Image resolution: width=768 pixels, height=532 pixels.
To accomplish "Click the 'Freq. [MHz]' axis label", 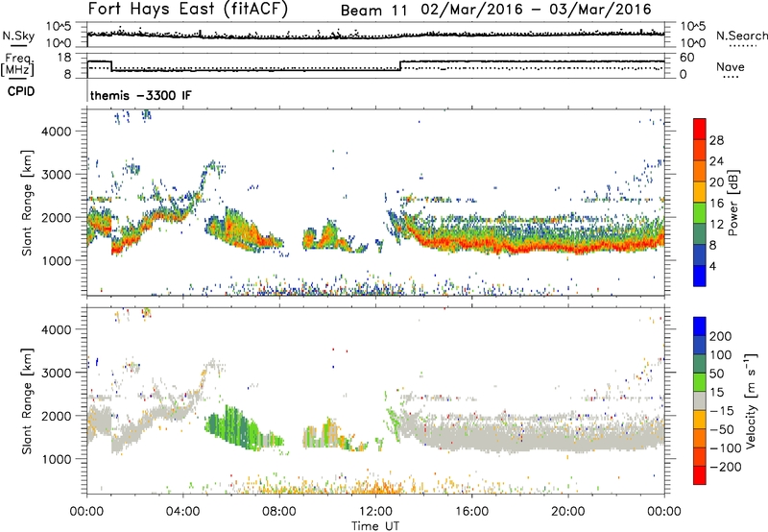I will [x=17, y=65].
